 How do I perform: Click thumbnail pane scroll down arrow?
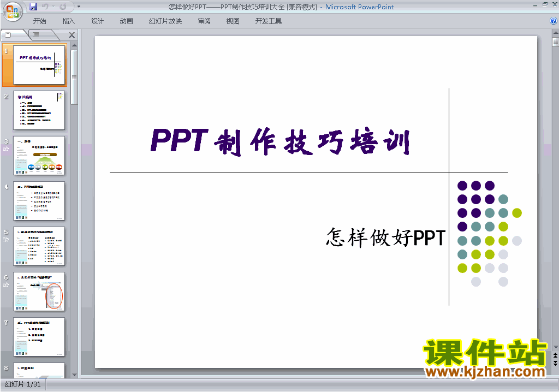pyautogui.click(x=74, y=375)
